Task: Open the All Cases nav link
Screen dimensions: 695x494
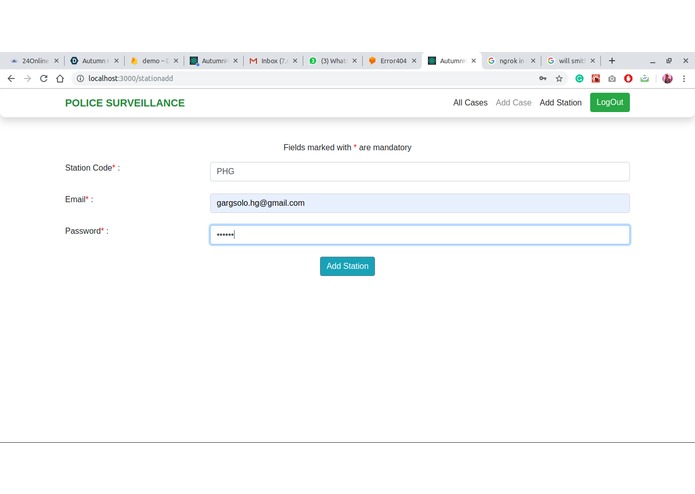Action: pos(470,103)
